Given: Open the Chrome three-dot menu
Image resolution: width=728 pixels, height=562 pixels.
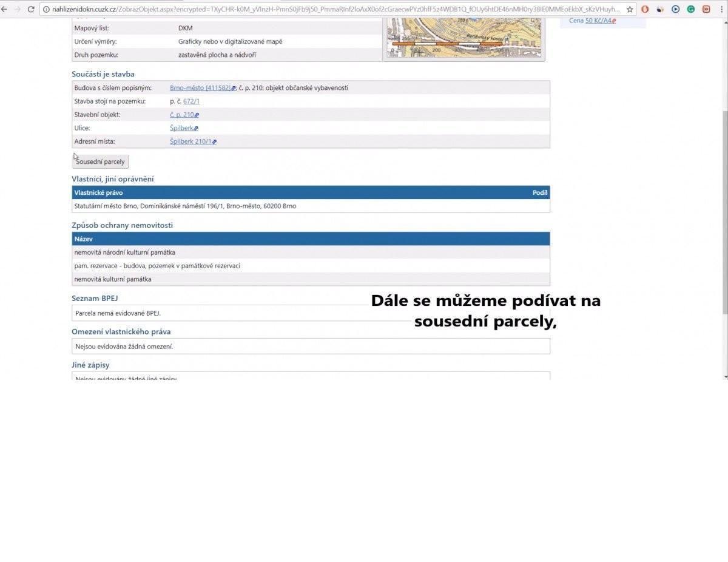Looking at the screenshot, I should 722,9.
